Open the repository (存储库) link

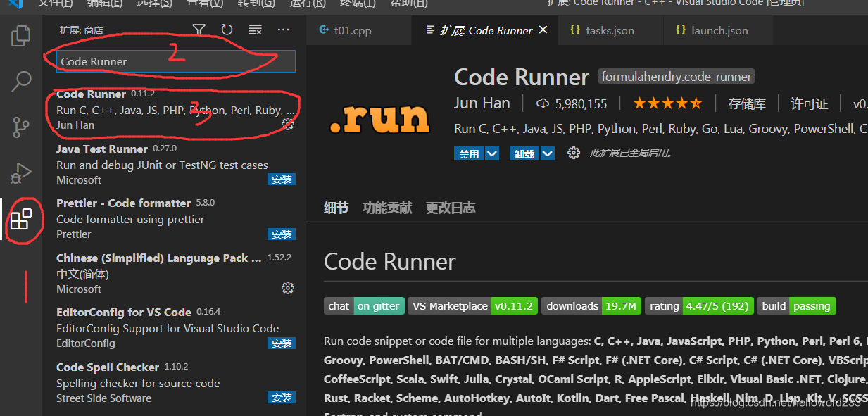pyautogui.click(x=747, y=104)
